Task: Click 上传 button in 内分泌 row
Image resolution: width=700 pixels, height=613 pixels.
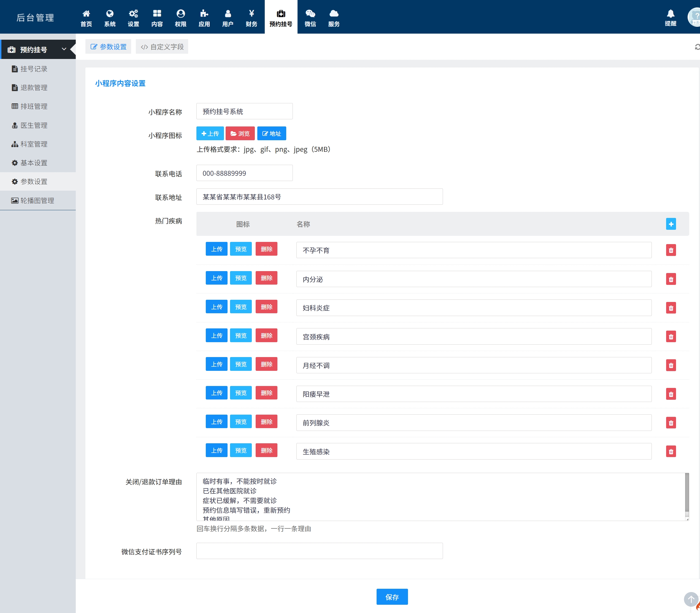Action: (217, 278)
